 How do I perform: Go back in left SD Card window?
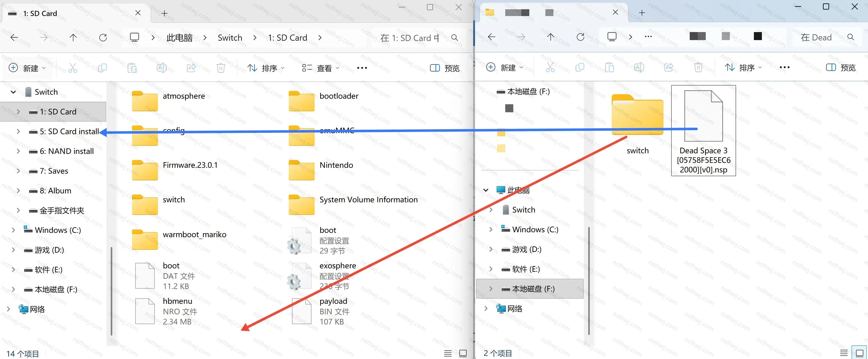pyautogui.click(x=14, y=37)
